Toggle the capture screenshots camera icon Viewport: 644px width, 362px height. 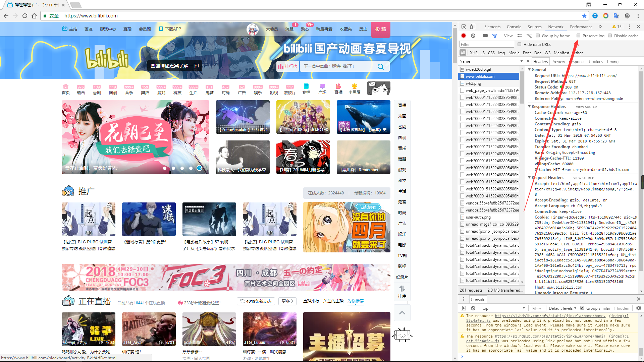pos(485,36)
